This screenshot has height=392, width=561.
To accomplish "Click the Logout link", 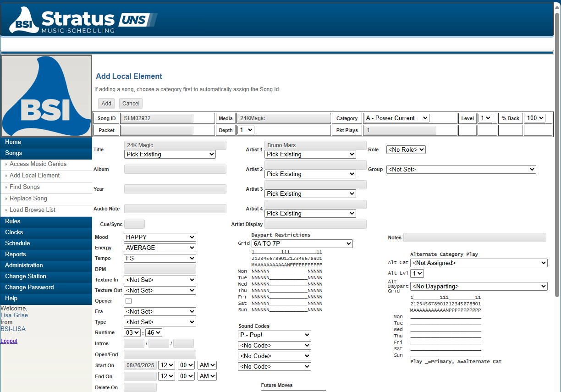I will (x=9, y=341).
